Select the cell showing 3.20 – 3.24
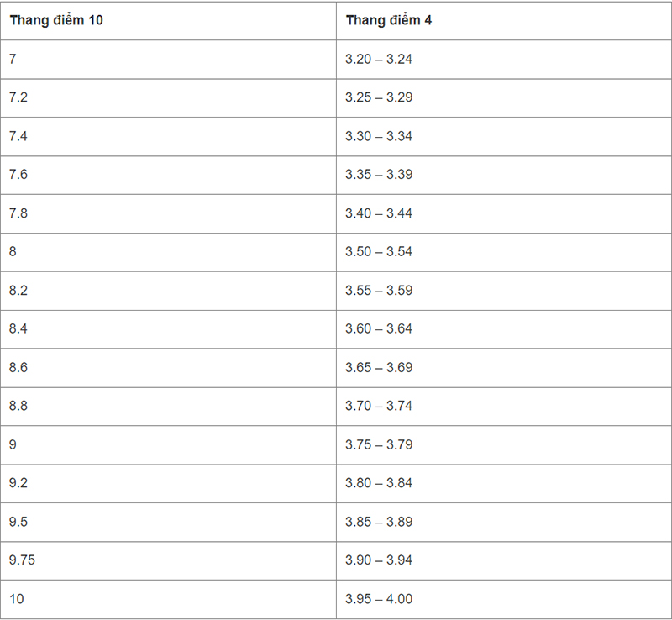672x620 pixels. [x=503, y=60]
